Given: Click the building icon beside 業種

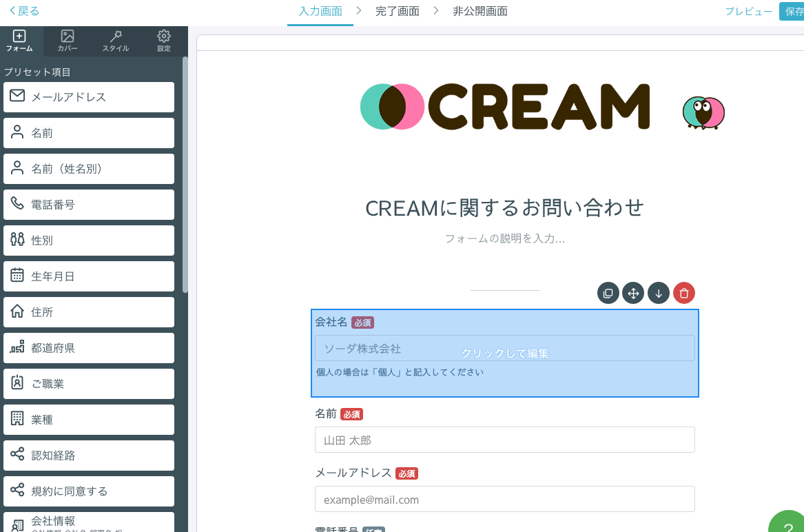Looking at the screenshot, I should (x=17, y=418).
